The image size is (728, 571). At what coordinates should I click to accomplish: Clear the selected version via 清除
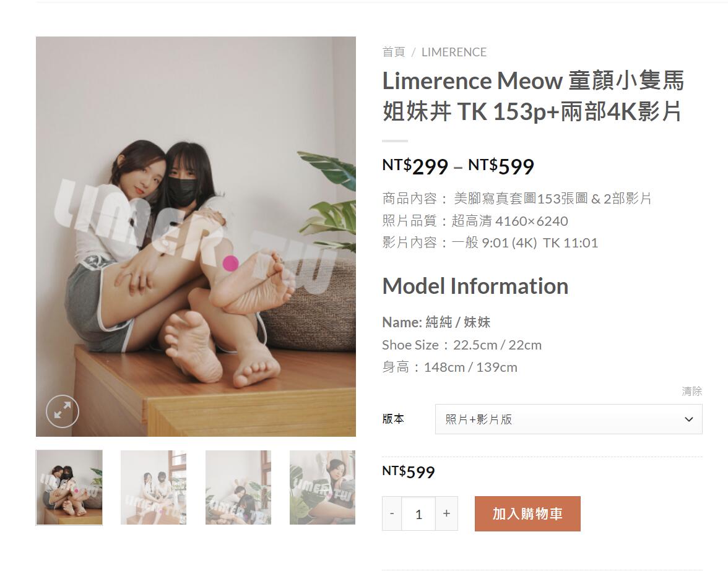tap(692, 391)
